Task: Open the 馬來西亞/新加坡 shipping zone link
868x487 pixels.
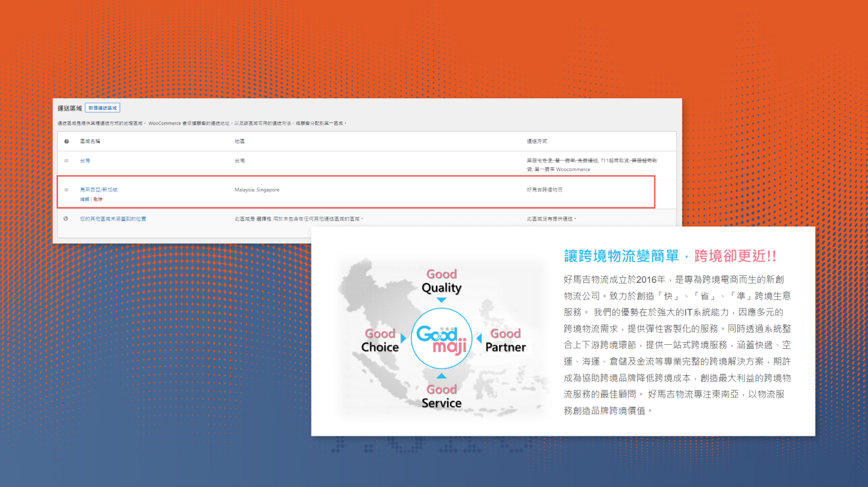Action: [99, 190]
